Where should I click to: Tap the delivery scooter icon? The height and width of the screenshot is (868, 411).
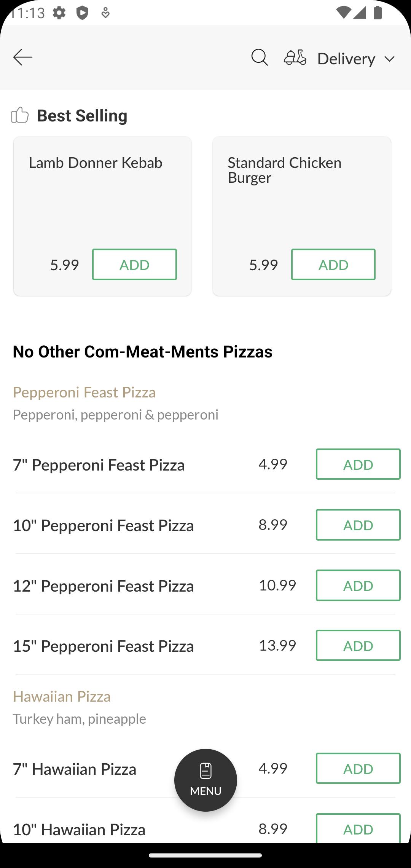[x=295, y=58]
